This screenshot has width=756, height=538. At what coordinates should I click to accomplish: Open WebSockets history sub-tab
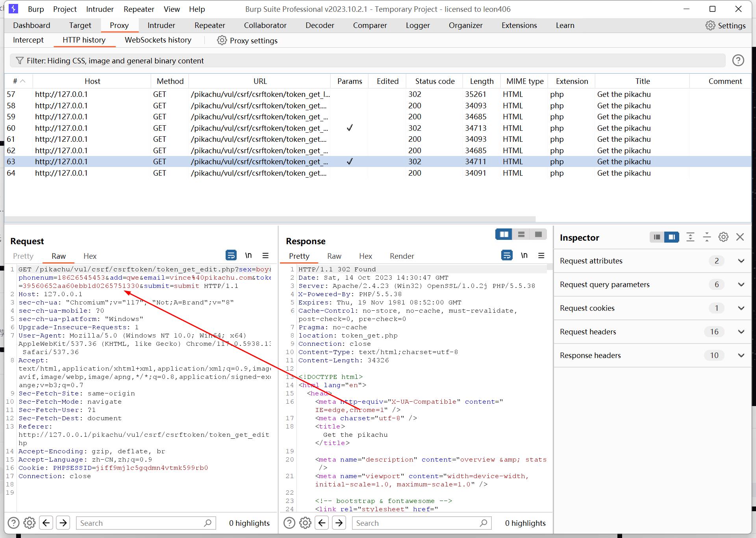(x=158, y=40)
